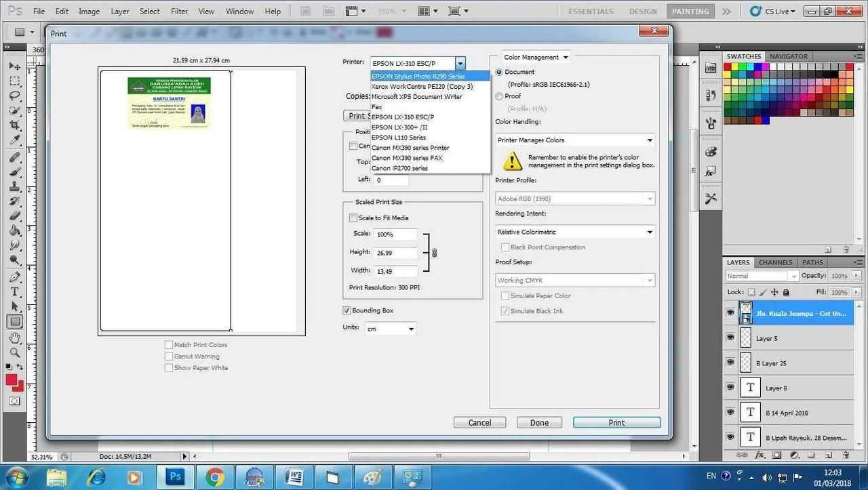This screenshot has height=490, width=868.
Task: Select the Eraser tool
Action: (x=14, y=217)
